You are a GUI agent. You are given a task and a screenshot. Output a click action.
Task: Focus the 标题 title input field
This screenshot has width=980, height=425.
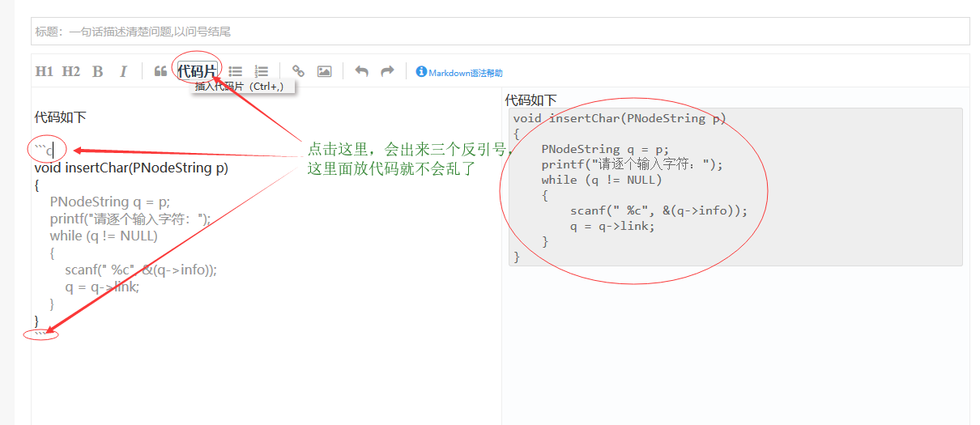coord(500,32)
